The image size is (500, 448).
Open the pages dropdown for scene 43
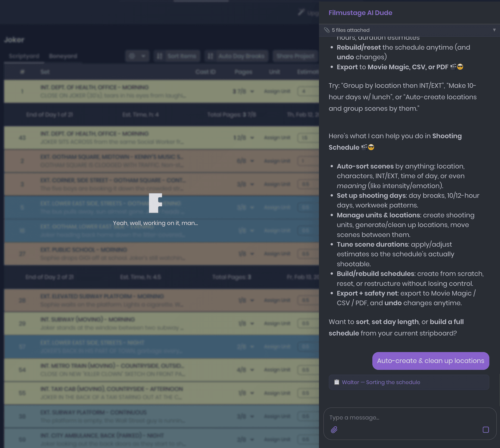coord(252,138)
